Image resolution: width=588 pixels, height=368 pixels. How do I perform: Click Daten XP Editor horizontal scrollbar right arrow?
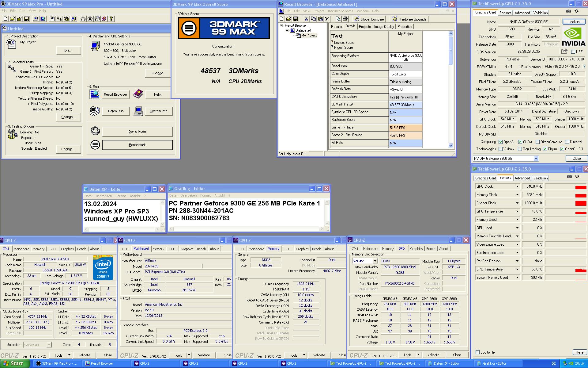[x=157, y=229]
